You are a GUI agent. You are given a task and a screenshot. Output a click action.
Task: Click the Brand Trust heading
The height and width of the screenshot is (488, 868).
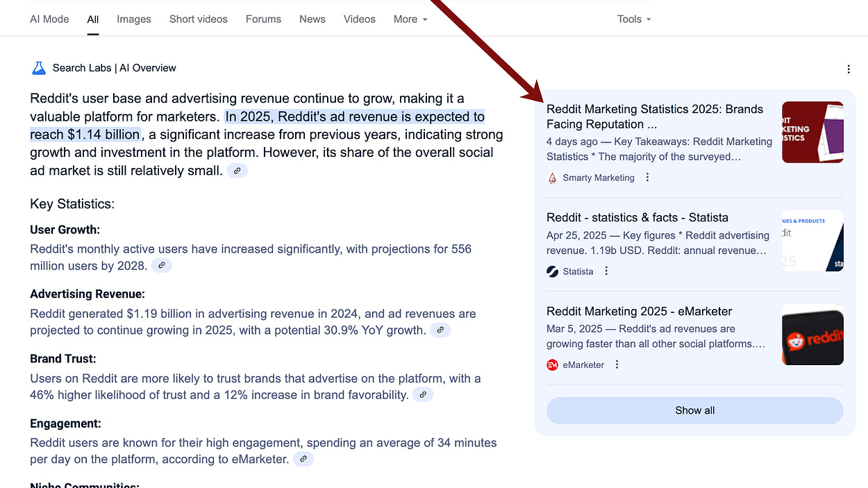[63, 359]
